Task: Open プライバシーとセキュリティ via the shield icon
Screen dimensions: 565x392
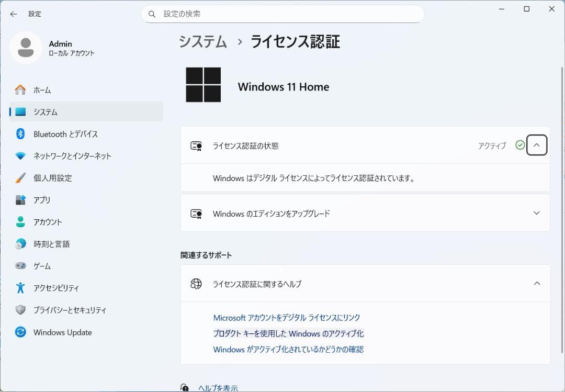Action: click(20, 310)
